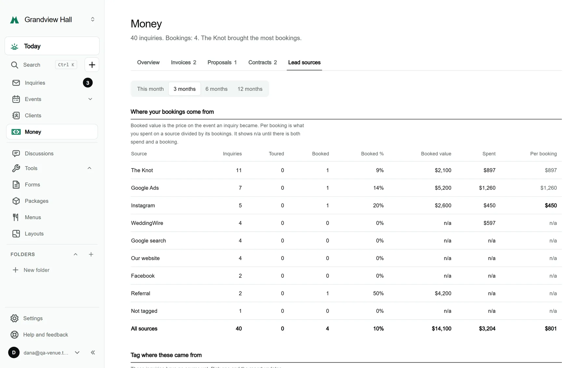Click the Clients contact icon
Viewport: 588px width, 368px height.
pyautogui.click(x=16, y=115)
